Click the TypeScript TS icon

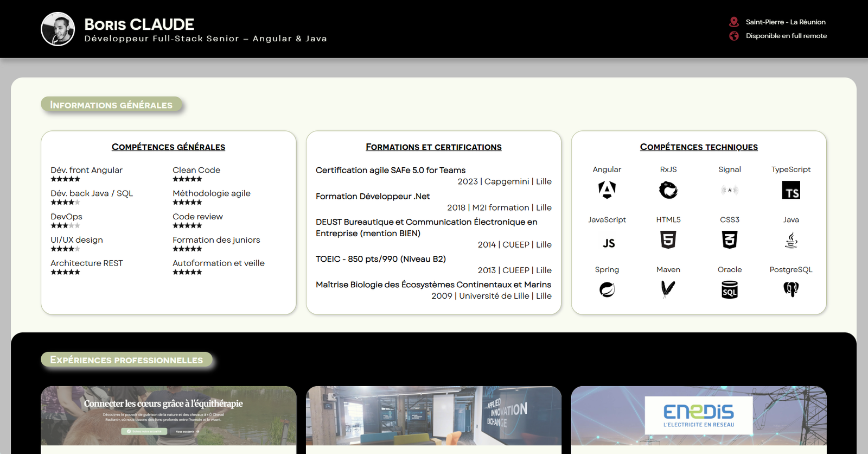click(x=791, y=190)
